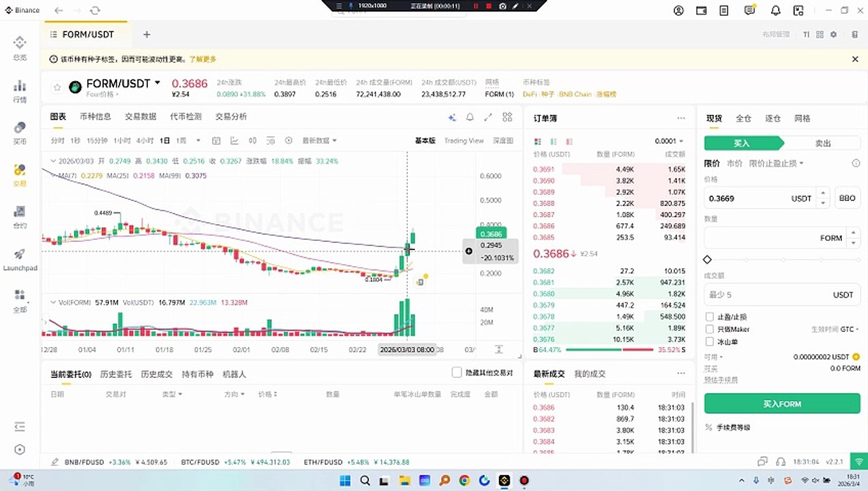Open 方向 direction filter dropdown in orders table

tap(234, 394)
